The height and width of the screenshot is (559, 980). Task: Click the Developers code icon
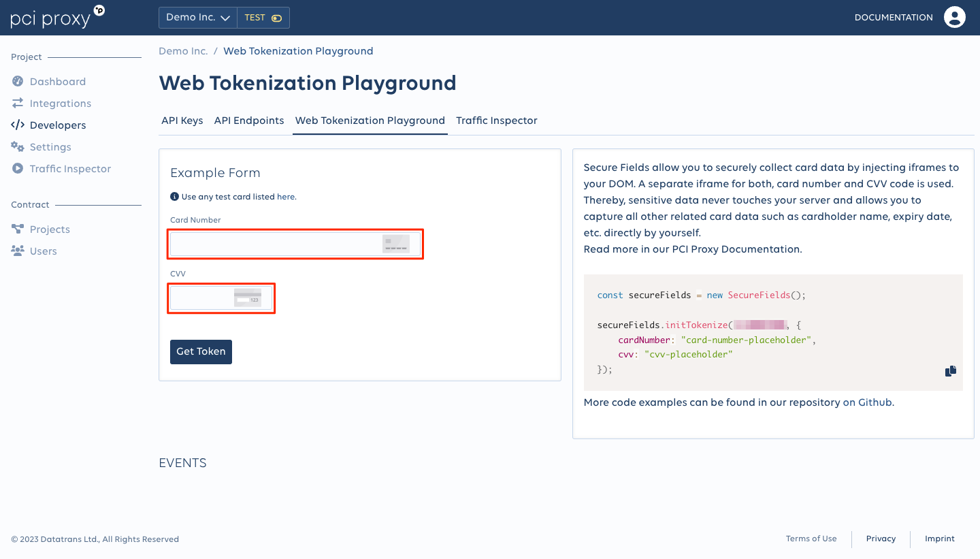pyautogui.click(x=18, y=125)
